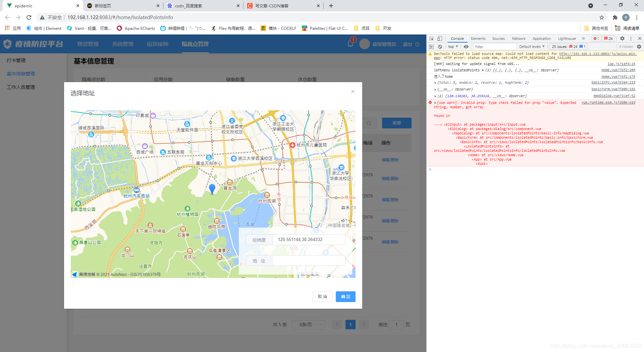Show the console sidebar in DevTools
The image size is (644, 352).
tap(432, 47)
